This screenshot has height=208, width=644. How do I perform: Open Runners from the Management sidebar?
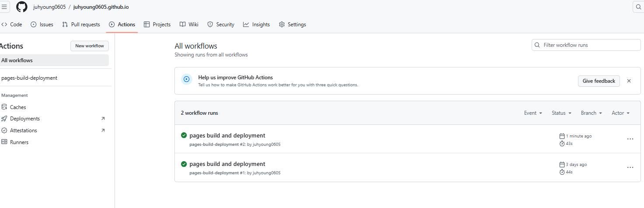click(x=19, y=142)
